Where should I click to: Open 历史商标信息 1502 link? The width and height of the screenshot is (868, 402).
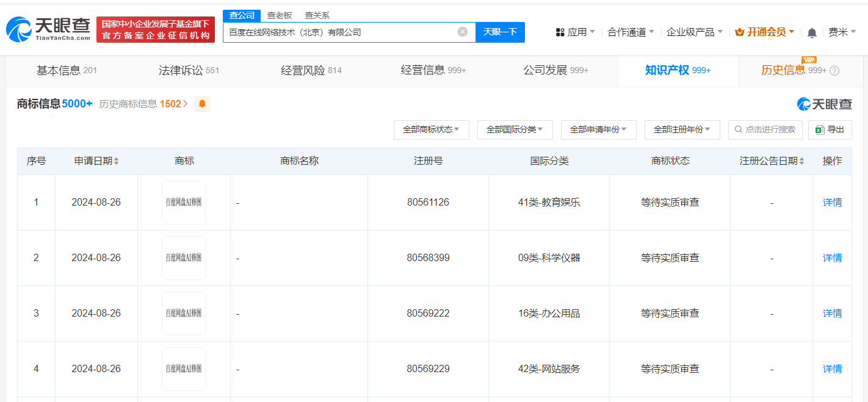[x=143, y=104]
